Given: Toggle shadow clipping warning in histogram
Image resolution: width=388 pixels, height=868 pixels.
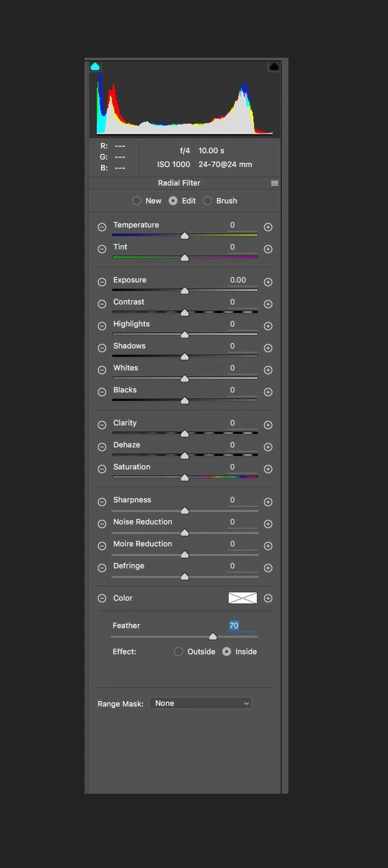Looking at the screenshot, I should click(95, 67).
